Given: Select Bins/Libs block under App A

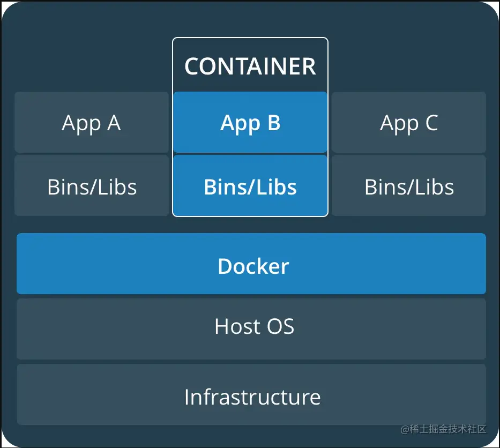Looking at the screenshot, I should (x=92, y=185).
